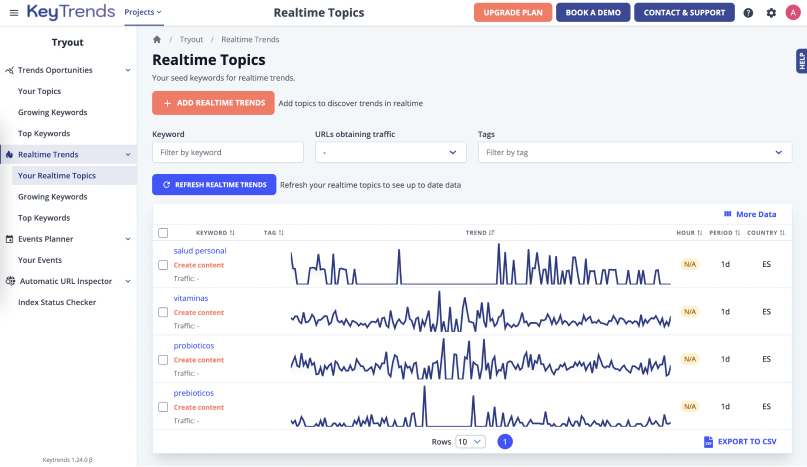Collapse the Realtime Trends section chevron
The height and width of the screenshot is (467, 807).
[128, 154]
